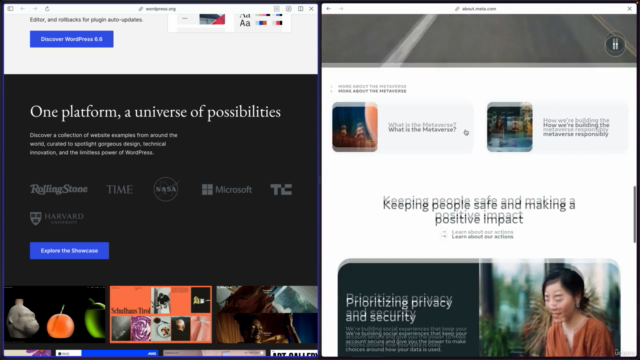
Task: Reload the wordpress.org page
Action: (x=47, y=9)
